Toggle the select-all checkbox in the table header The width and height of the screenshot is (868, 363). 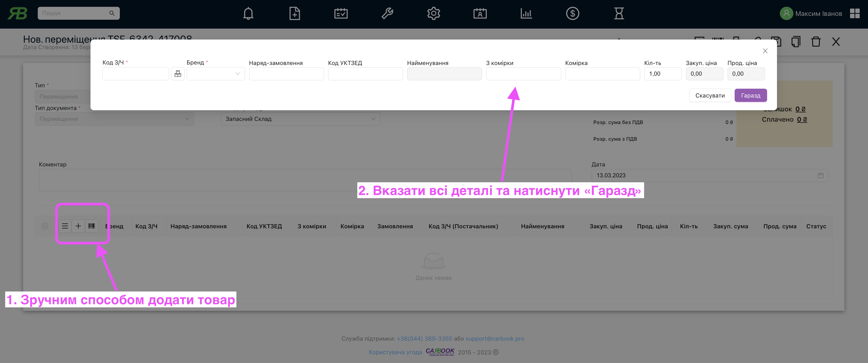pos(45,226)
